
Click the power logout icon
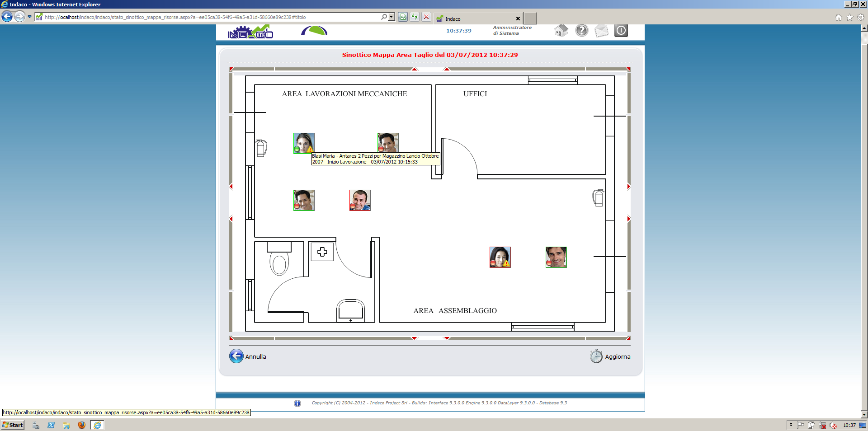[x=621, y=31]
